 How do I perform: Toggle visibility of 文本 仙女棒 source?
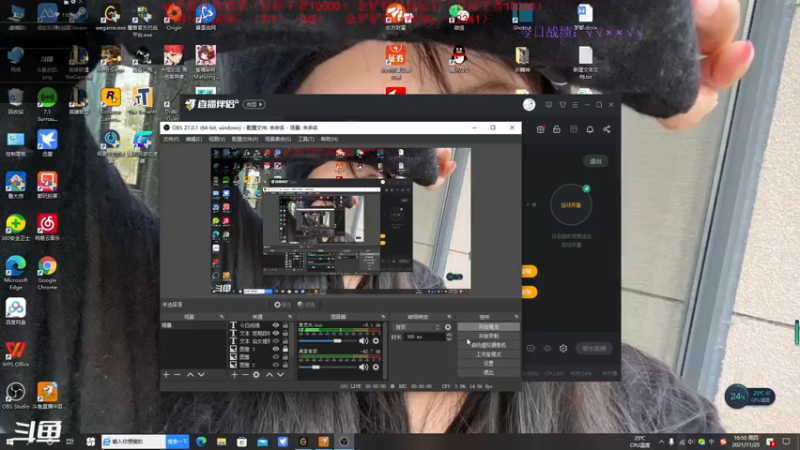point(276,341)
